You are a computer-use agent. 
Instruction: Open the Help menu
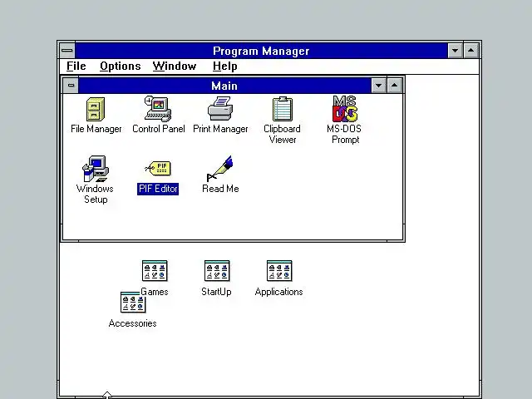[225, 66]
